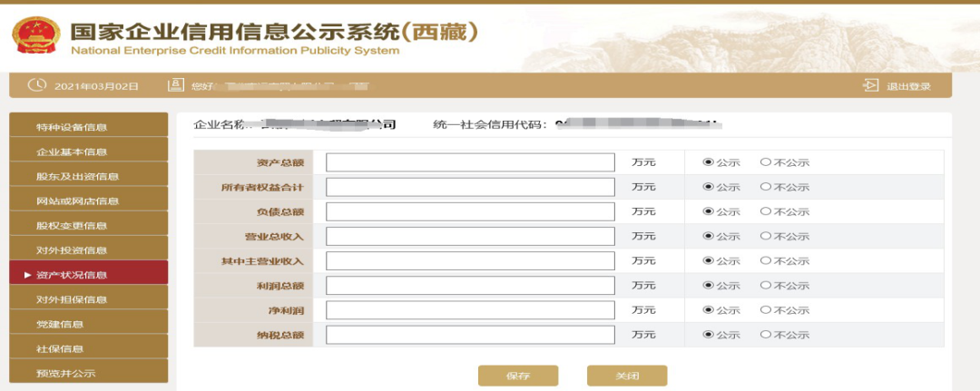
Task: Choose 不公示 for 纳税总额
Action: (x=765, y=334)
